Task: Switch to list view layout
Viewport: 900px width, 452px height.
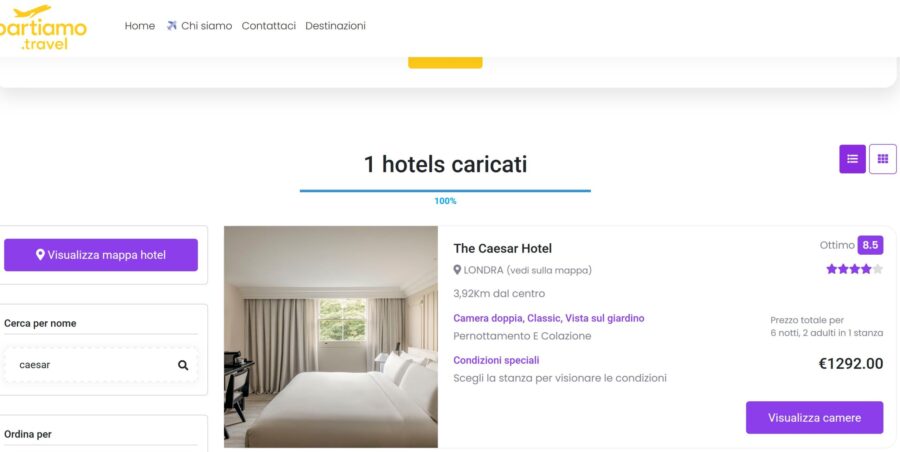Action: tap(852, 159)
